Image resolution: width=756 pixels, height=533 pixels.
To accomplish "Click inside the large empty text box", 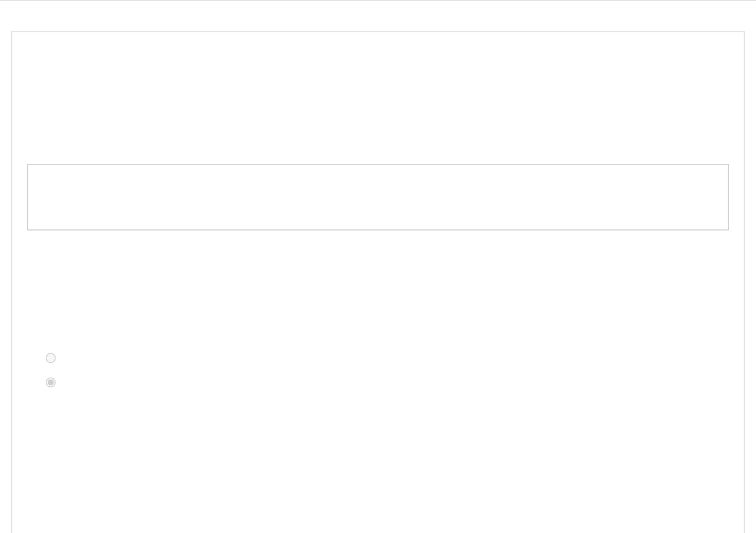I will coord(377,197).
